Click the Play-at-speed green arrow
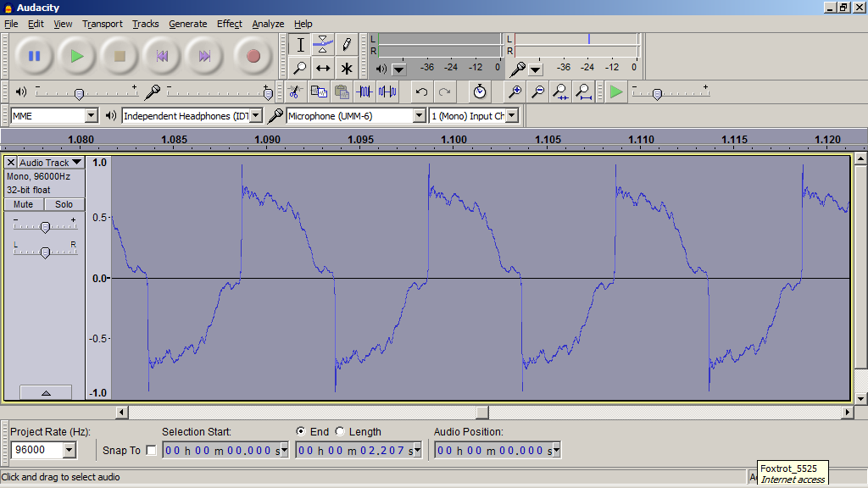 point(615,91)
